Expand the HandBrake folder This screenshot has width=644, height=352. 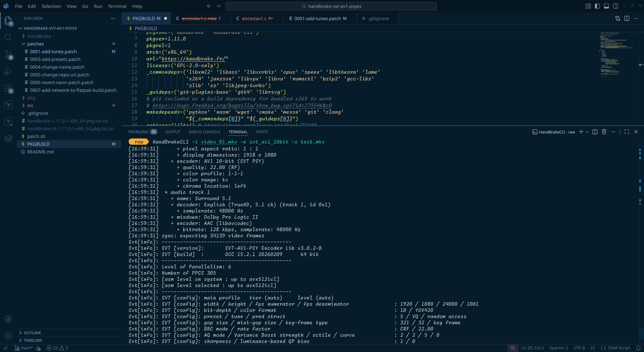click(39, 36)
